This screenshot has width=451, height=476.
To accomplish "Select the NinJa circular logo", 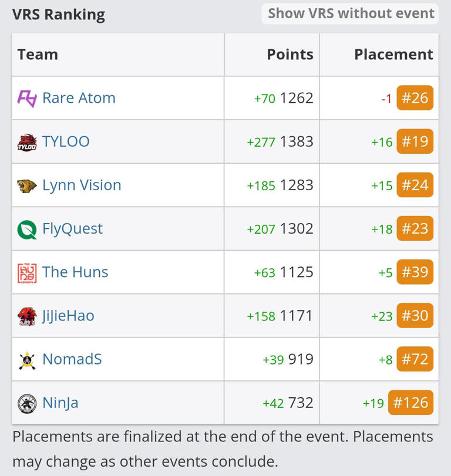I will point(26,403).
